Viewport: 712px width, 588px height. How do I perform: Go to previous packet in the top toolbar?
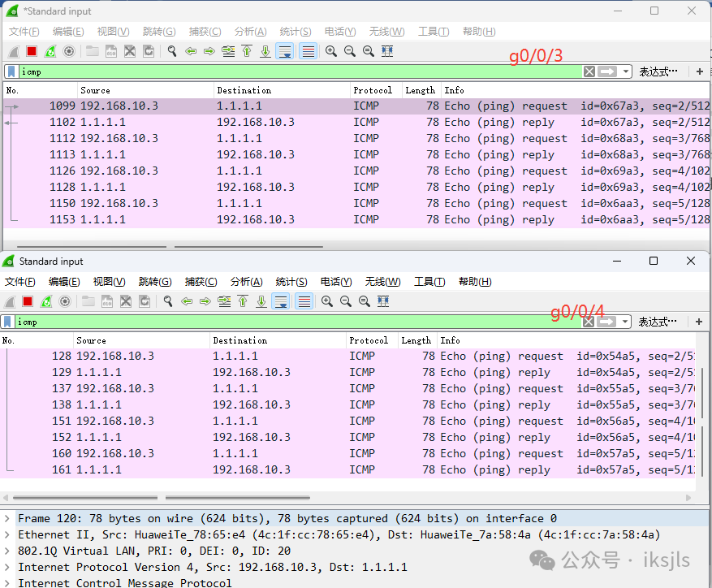191,51
